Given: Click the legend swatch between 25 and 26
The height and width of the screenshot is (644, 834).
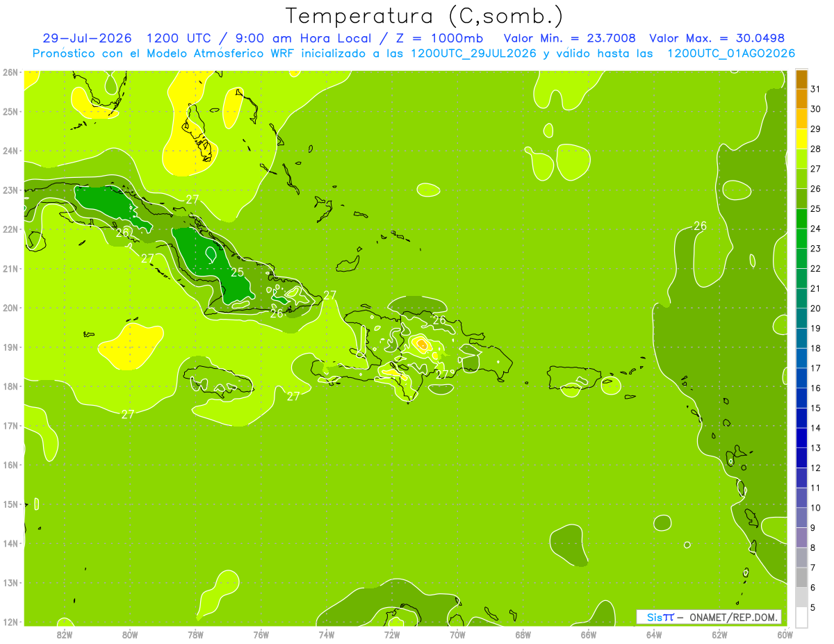Looking at the screenshot, I should click(x=801, y=199).
